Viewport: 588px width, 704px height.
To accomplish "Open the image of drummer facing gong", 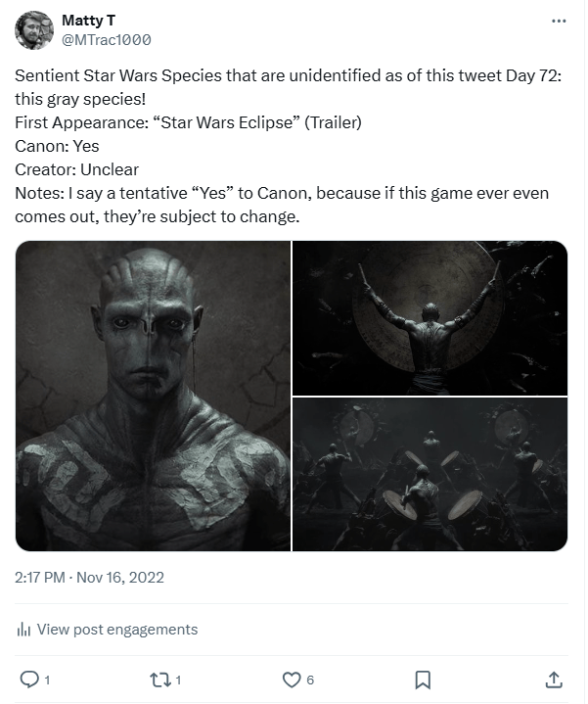I will pos(430,317).
